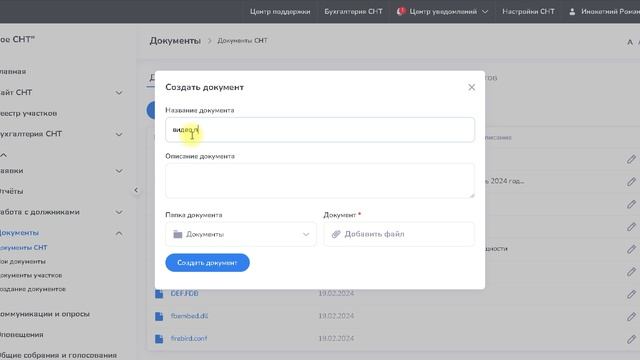Click pencil icon in 2024 год row

[631, 181]
